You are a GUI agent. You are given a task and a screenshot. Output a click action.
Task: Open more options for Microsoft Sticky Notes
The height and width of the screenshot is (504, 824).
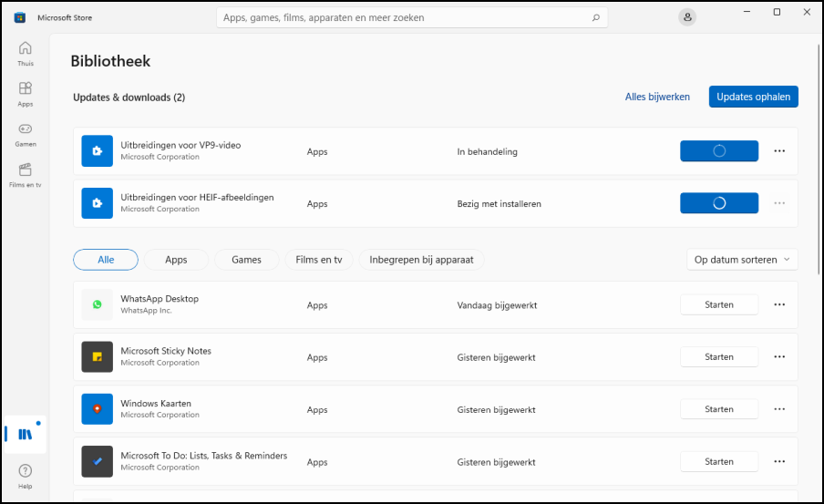(x=779, y=357)
